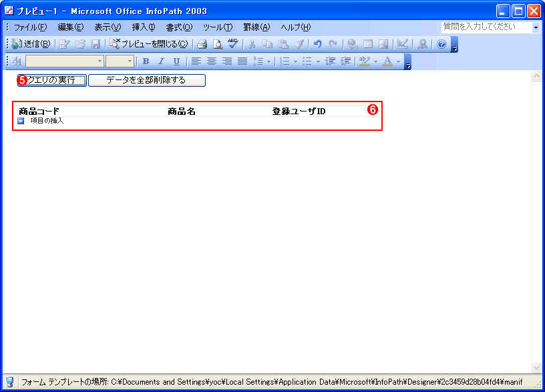The width and height of the screenshot is (545, 392).
Task: Align text right
Action: tap(227, 61)
